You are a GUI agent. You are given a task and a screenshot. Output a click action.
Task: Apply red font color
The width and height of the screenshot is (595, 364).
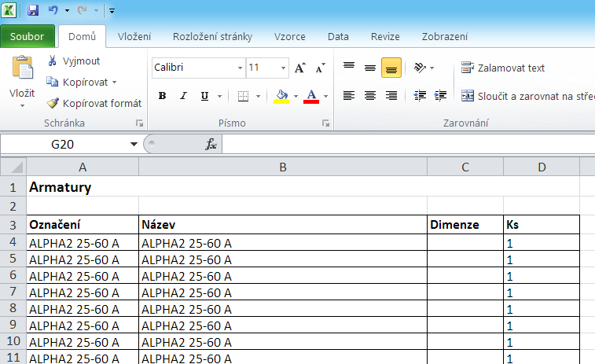tap(311, 96)
